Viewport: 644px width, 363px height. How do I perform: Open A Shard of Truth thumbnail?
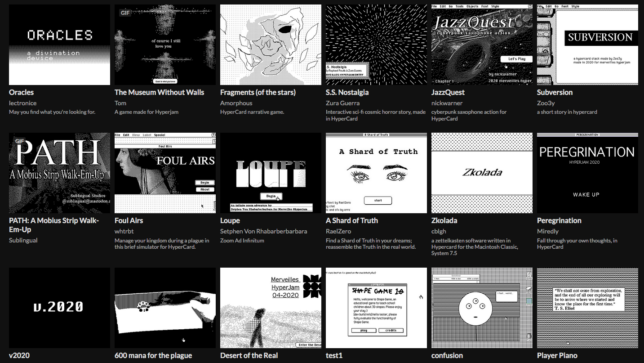pos(376,173)
